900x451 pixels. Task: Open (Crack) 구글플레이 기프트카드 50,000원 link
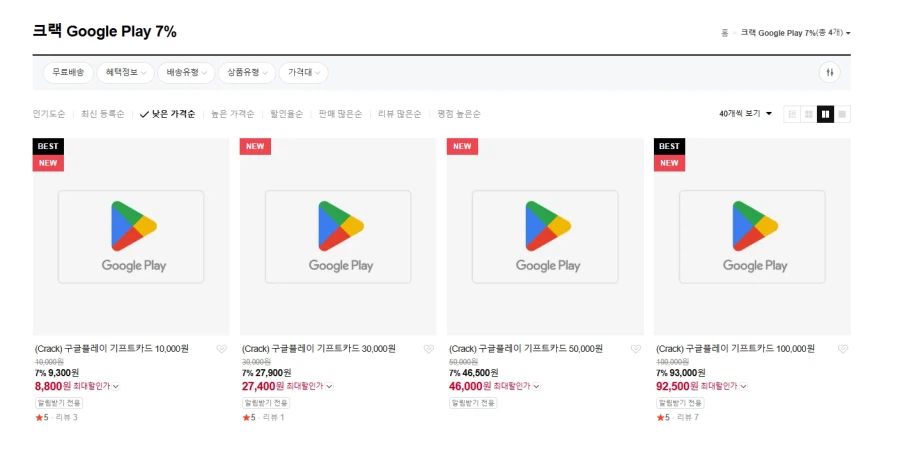[526, 349]
